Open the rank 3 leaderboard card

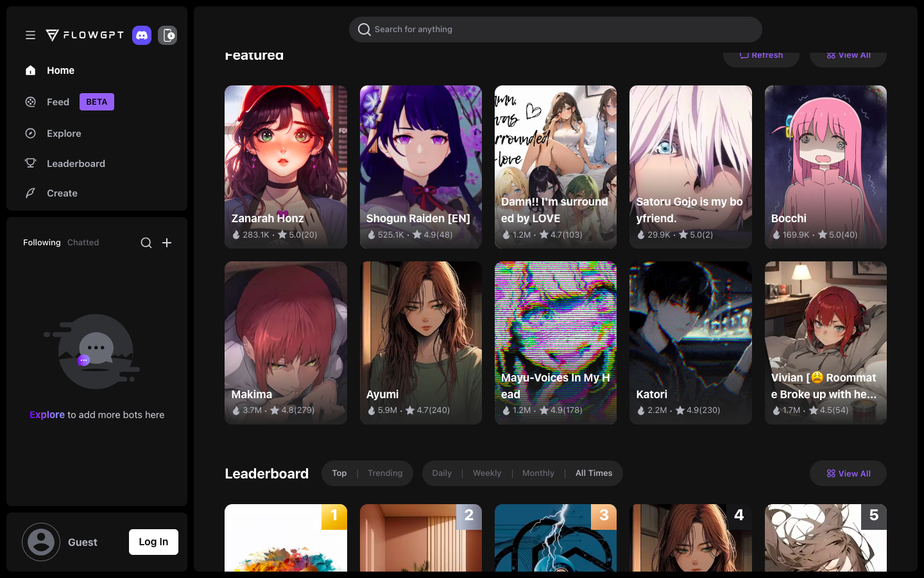[556, 538]
